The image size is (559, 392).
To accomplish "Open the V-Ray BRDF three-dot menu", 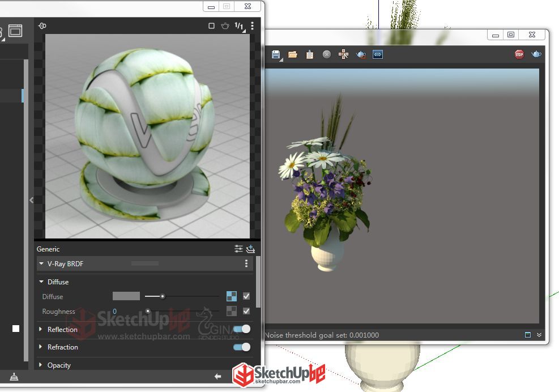I will pos(246,263).
